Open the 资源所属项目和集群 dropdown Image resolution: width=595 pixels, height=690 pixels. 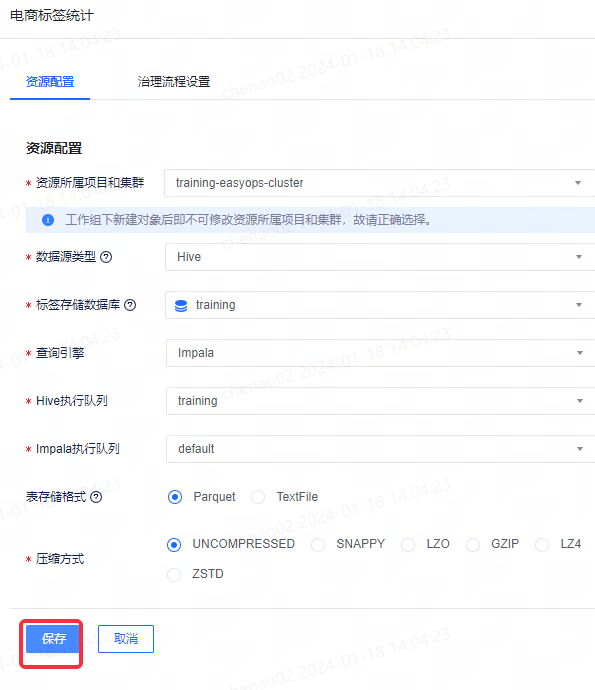tap(379, 183)
